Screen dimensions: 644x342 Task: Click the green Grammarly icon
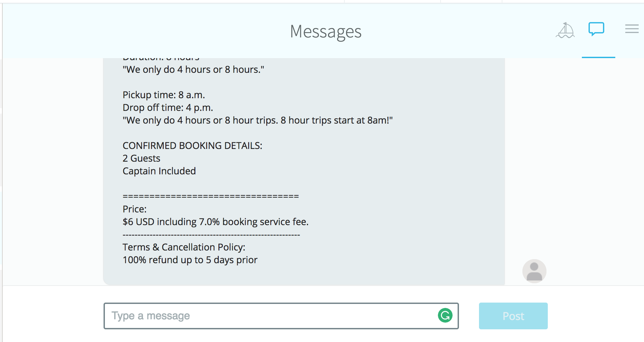[445, 315]
